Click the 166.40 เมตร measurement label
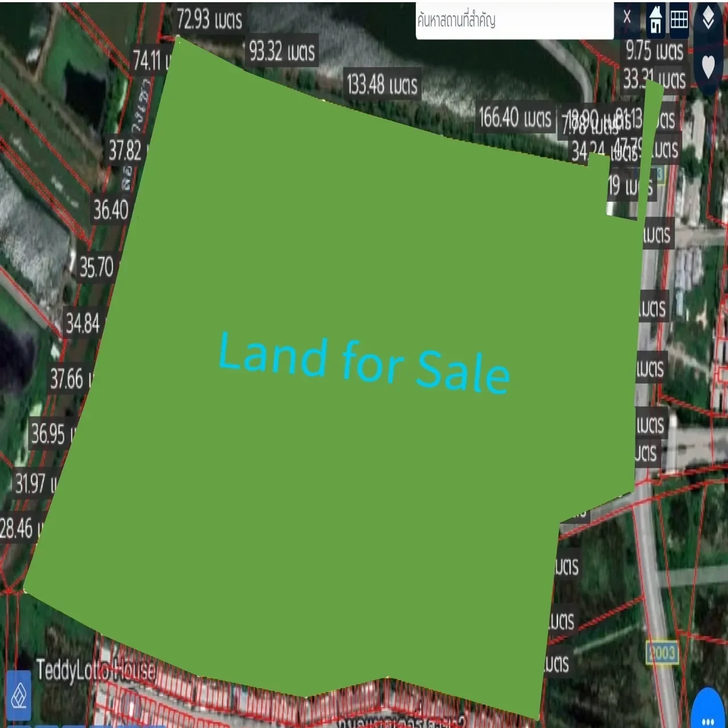 pos(515,118)
